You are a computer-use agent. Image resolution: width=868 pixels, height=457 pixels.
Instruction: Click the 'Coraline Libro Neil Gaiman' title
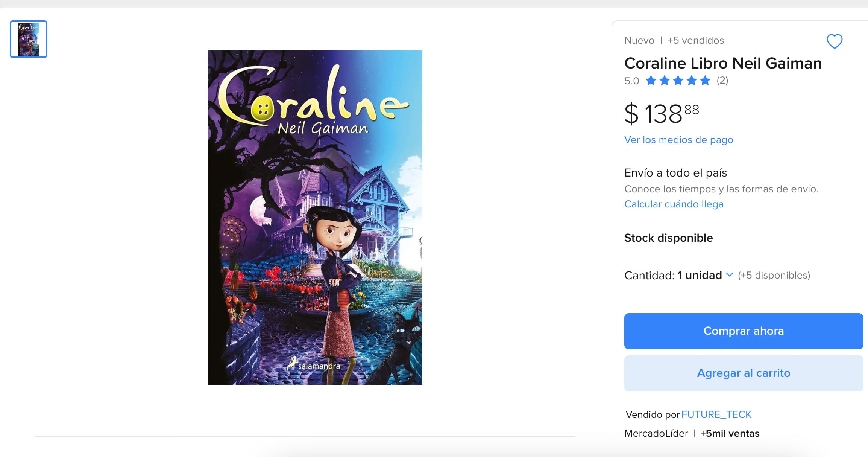tap(723, 63)
